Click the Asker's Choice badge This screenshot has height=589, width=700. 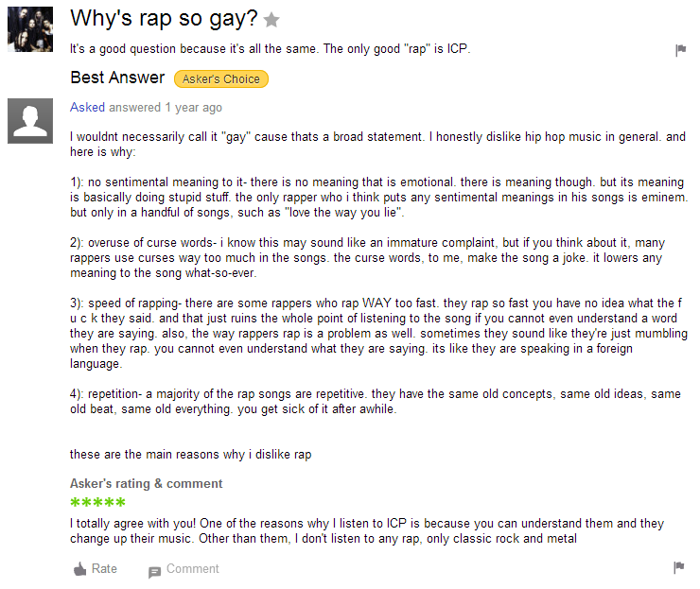(221, 79)
